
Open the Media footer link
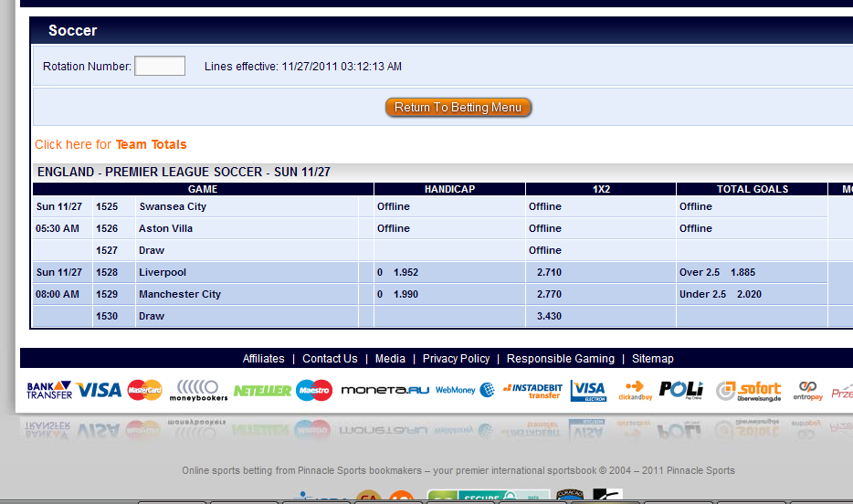(390, 359)
